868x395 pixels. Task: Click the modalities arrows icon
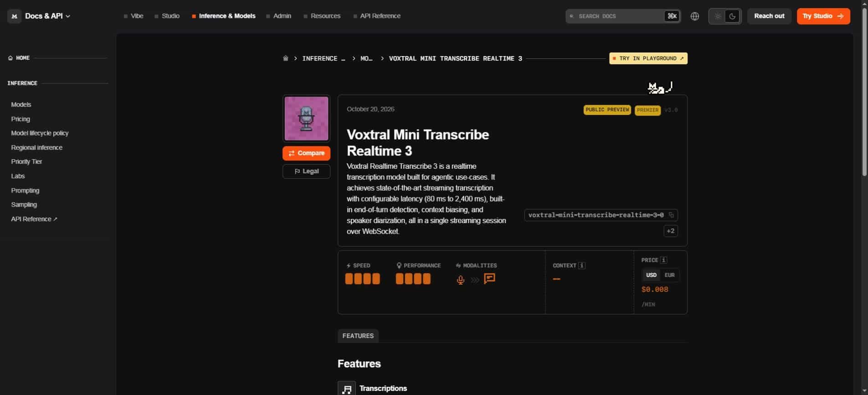(x=458, y=265)
